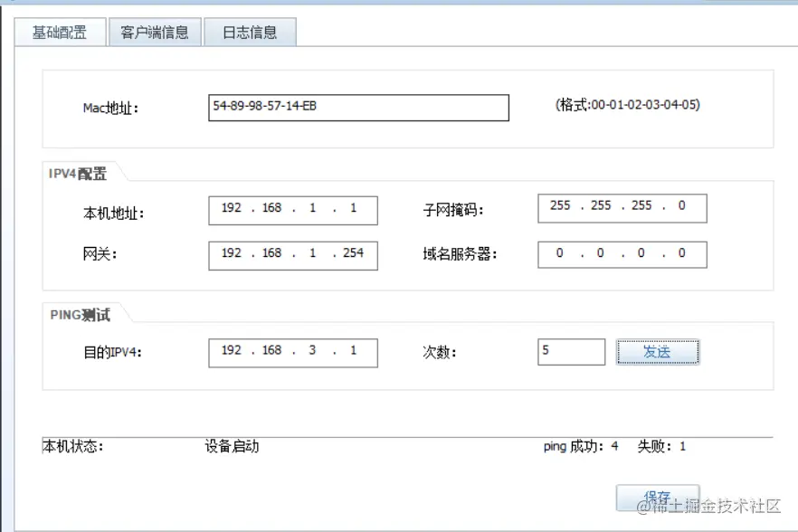This screenshot has width=798, height=532.
Task: Click the 子网掩码 field
Action: click(x=622, y=208)
